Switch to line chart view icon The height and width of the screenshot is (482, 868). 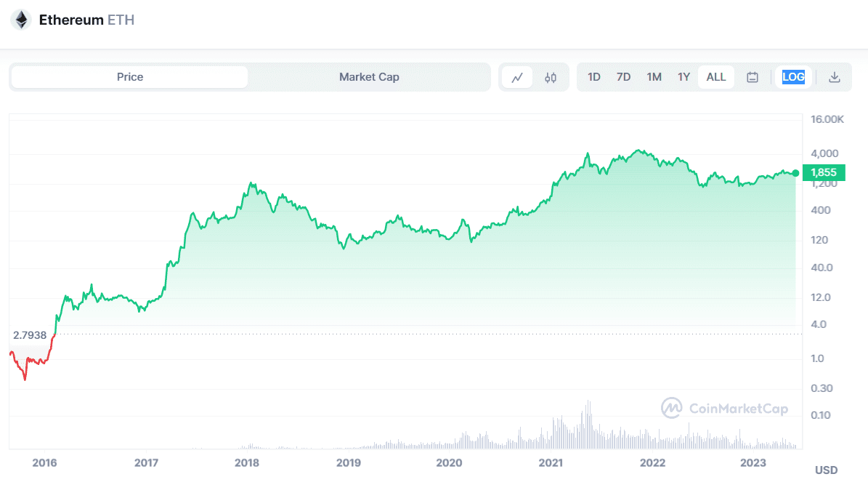[x=517, y=78]
